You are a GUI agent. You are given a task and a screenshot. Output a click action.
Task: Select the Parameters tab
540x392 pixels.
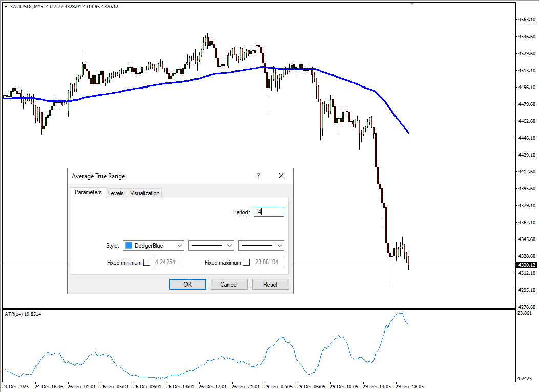coord(88,193)
